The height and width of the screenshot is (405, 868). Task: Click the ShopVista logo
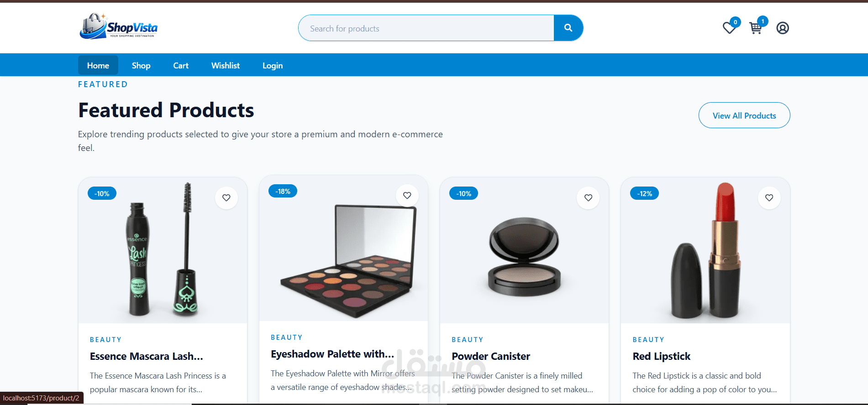(x=119, y=26)
